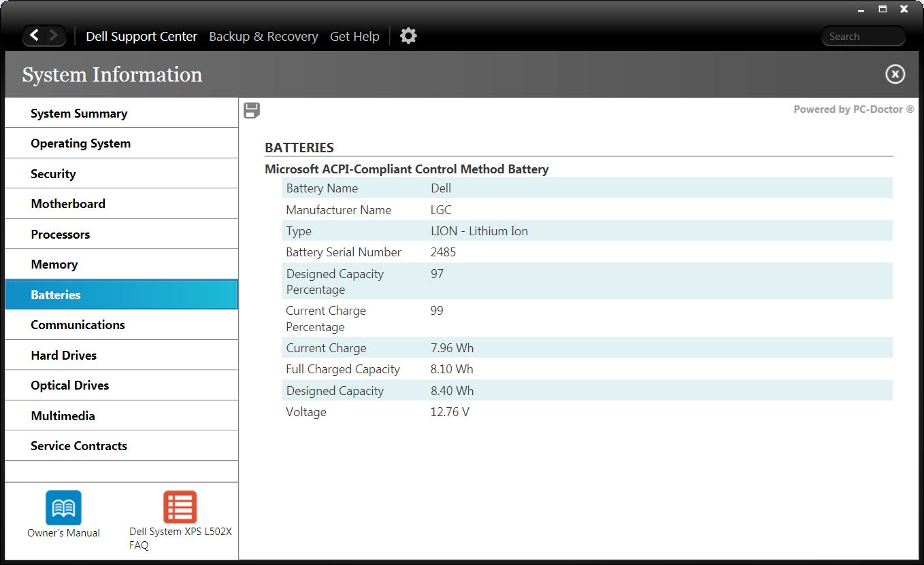This screenshot has height=565, width=924.
Task: Open Dell System XPS L502X FAQ icon
Action: pos(180,507)
